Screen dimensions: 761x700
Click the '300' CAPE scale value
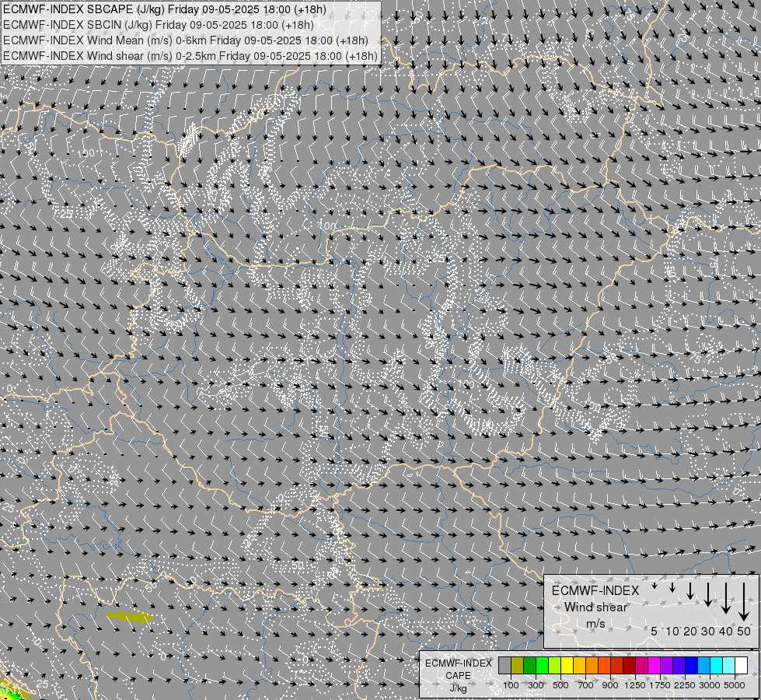[536, 685]
